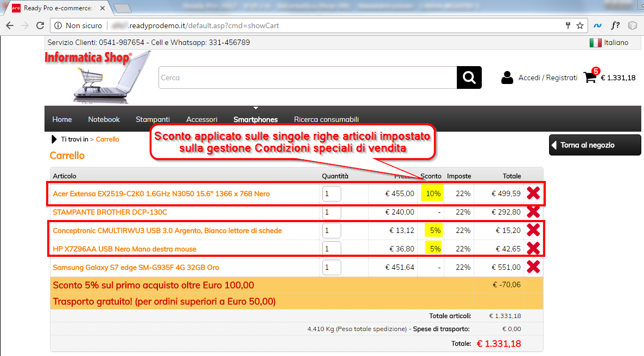
Task: Select Italiano language option
Action: tap(616, 43)
